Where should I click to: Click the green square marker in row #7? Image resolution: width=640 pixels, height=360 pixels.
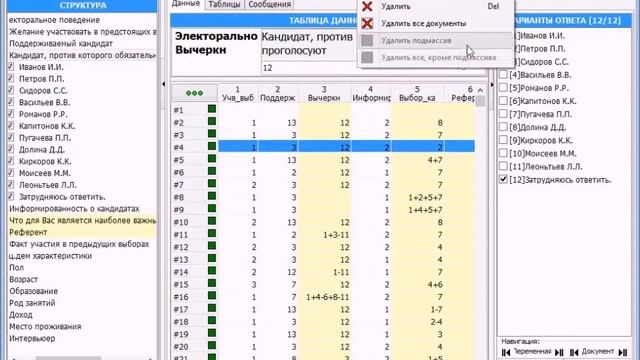point(212,183)
